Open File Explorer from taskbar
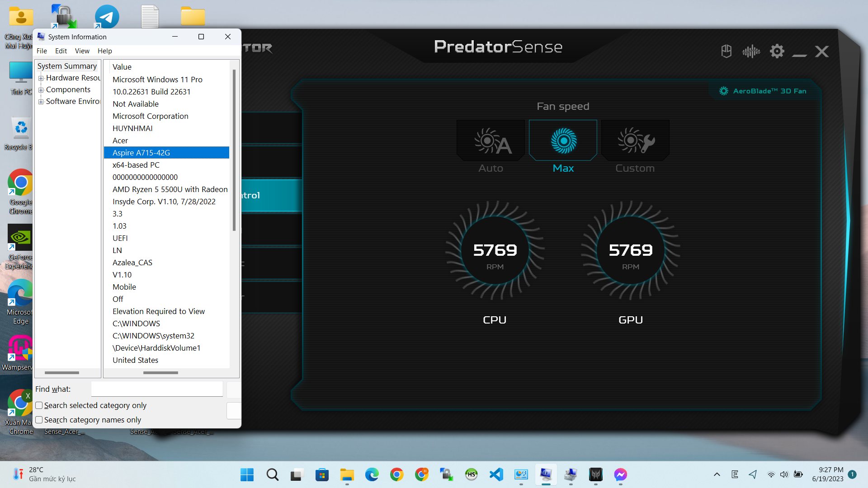The image size is (868, 488). tap(347, 474)
